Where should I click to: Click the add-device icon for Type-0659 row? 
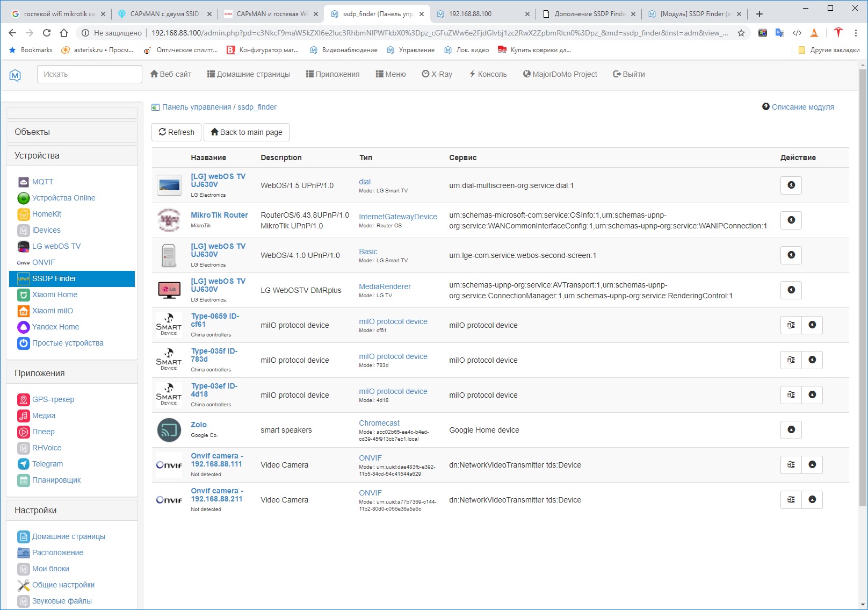point(791,325)
